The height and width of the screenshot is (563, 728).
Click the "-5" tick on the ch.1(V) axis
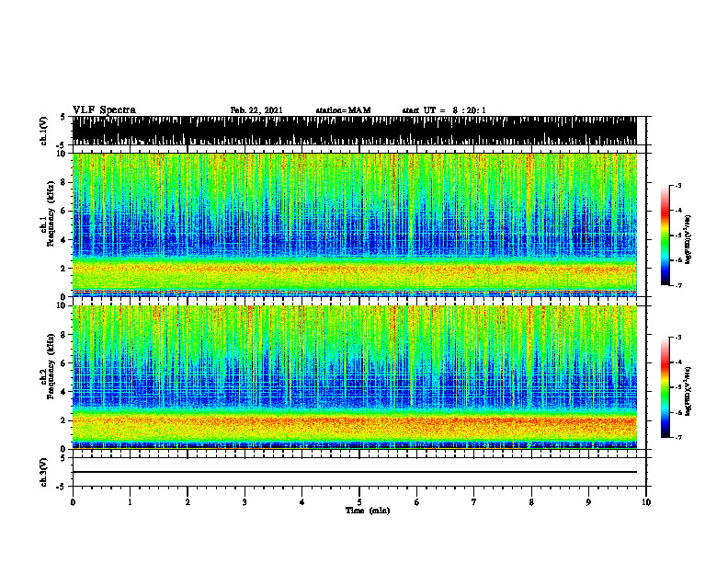(62, 145)
